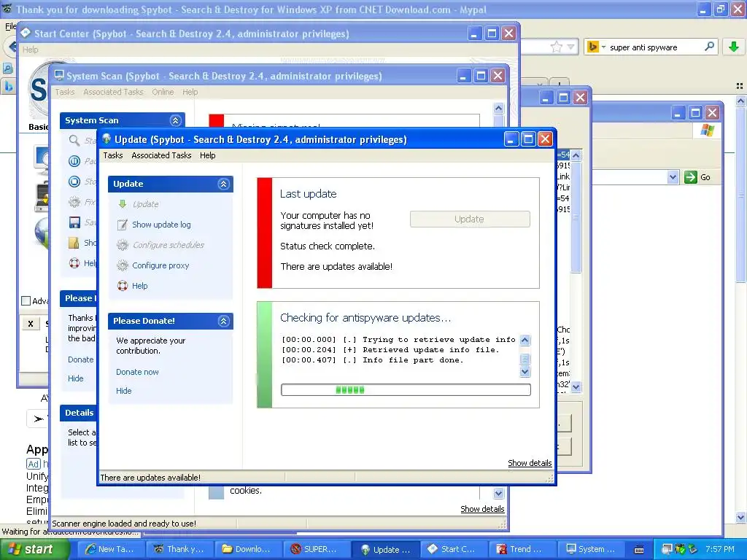Click the Configure proxy gear icon

click(x=123, y=265)
